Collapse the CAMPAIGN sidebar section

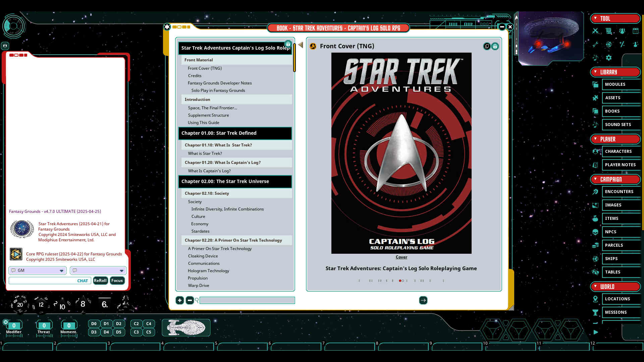pos(595,179)
